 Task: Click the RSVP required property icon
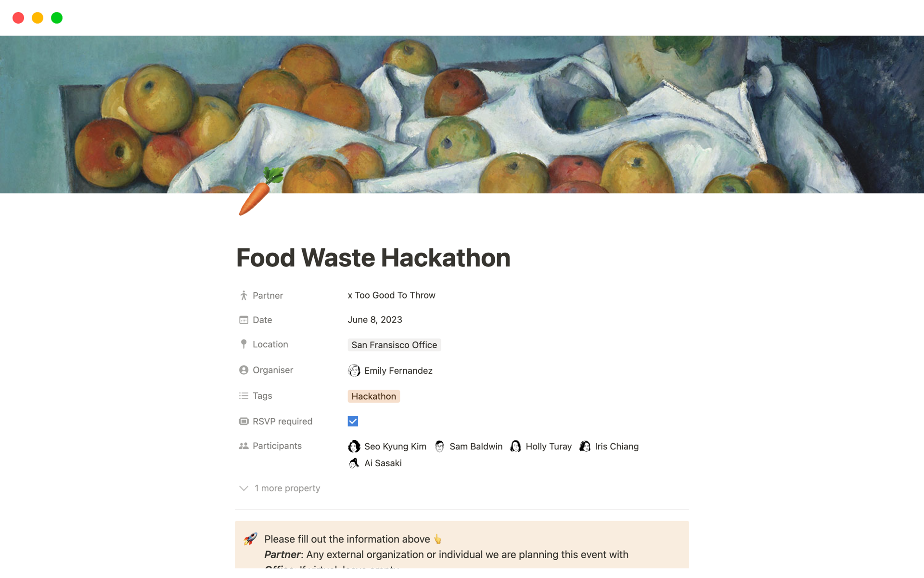pyautogui.click(x=244, y=421)
